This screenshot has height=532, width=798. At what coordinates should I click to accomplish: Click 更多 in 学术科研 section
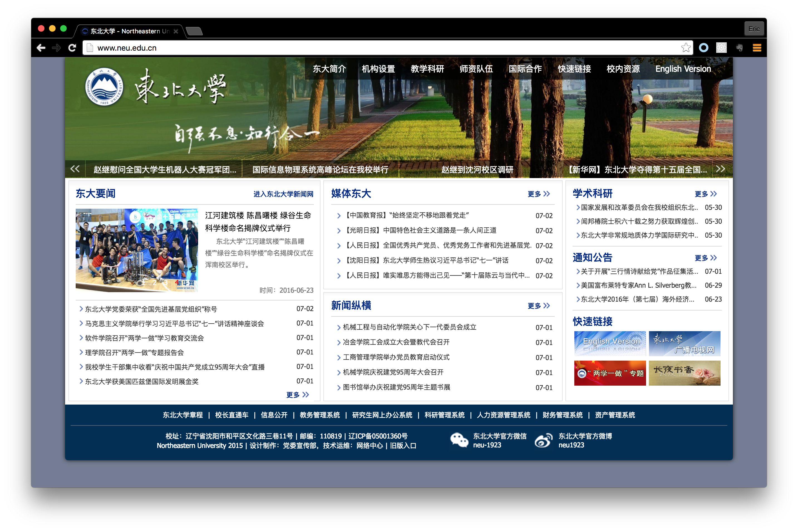(x=706, y=194)
